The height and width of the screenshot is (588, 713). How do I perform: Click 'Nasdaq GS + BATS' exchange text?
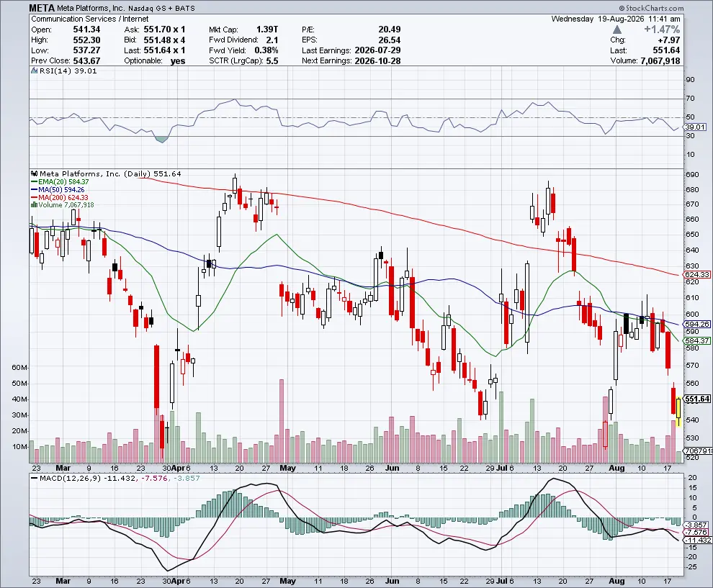[161, 9]
